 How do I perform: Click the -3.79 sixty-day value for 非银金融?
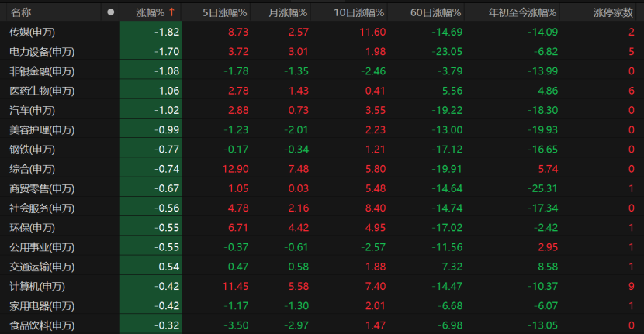[x=450, y=71]
